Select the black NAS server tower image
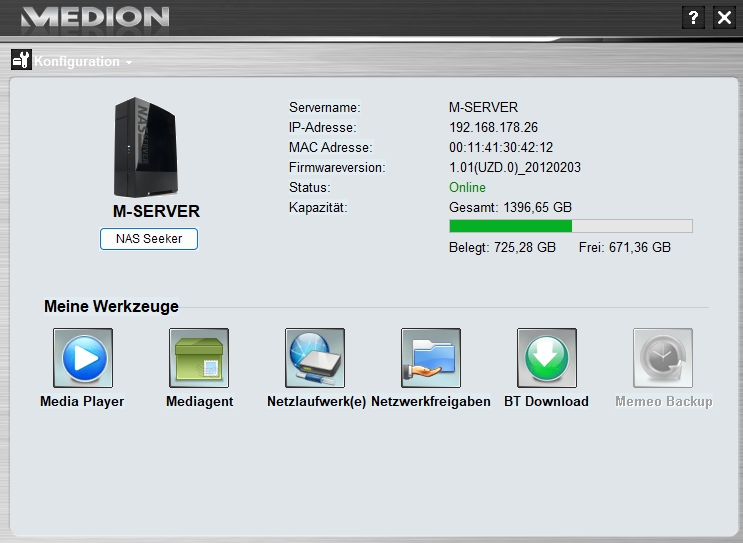This screenshot has width=743, height=543. click(147, 147)
